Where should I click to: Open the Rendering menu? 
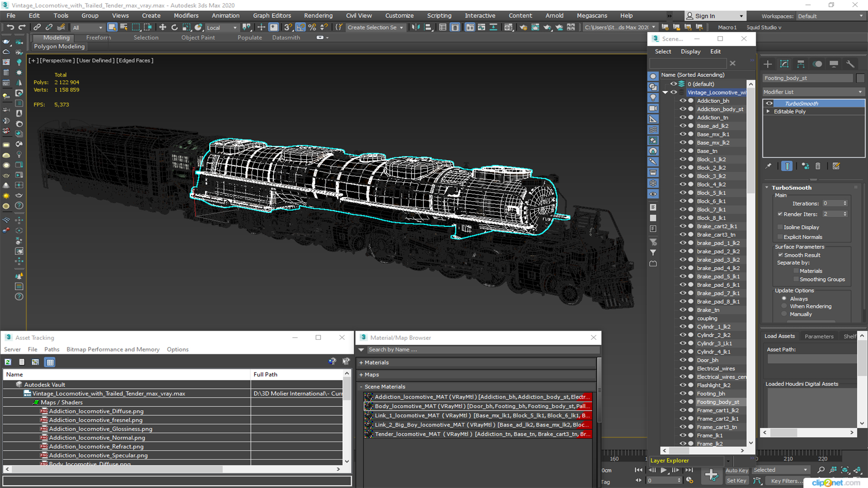tap(318, 15)
